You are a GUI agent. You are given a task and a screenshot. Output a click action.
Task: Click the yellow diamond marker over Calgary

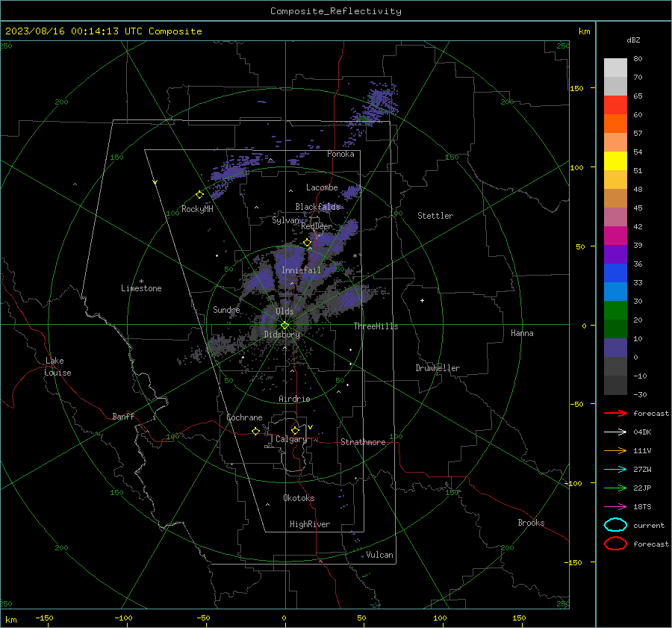click(x=295, y=430)
